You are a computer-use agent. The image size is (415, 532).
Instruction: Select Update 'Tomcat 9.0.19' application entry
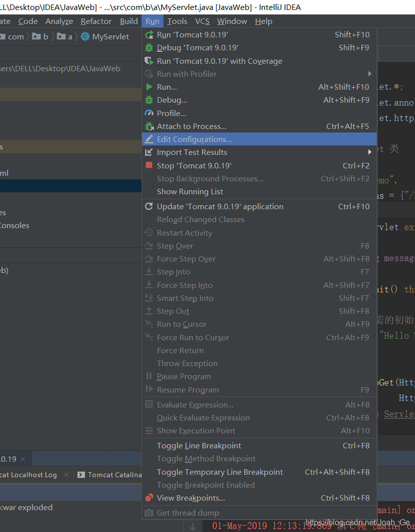point(259,206)
